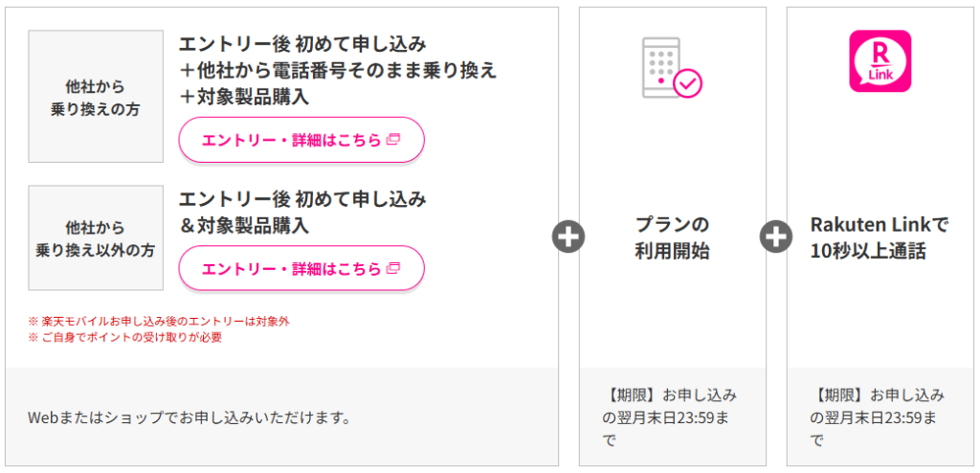This screenshot has height=473, width=980.
Task: Click the pink checkmark badge on the phone icon
Action: tap(688, 83)
